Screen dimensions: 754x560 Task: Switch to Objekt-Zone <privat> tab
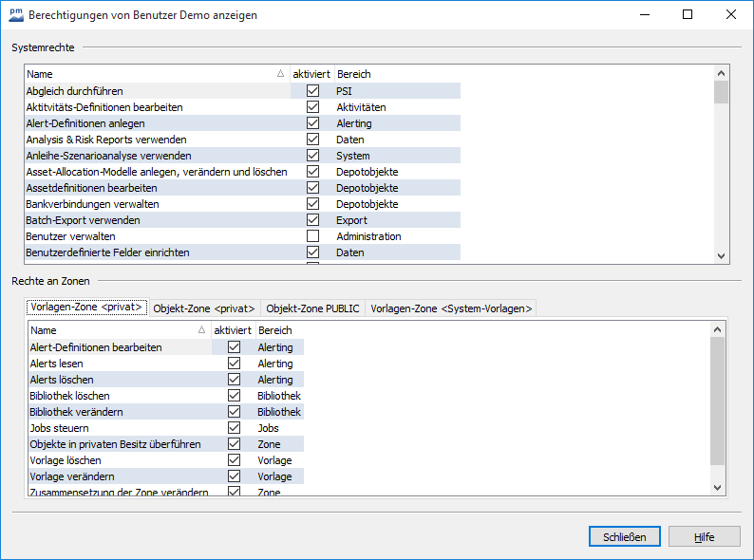pyautogui.click(x=203, y=308)
